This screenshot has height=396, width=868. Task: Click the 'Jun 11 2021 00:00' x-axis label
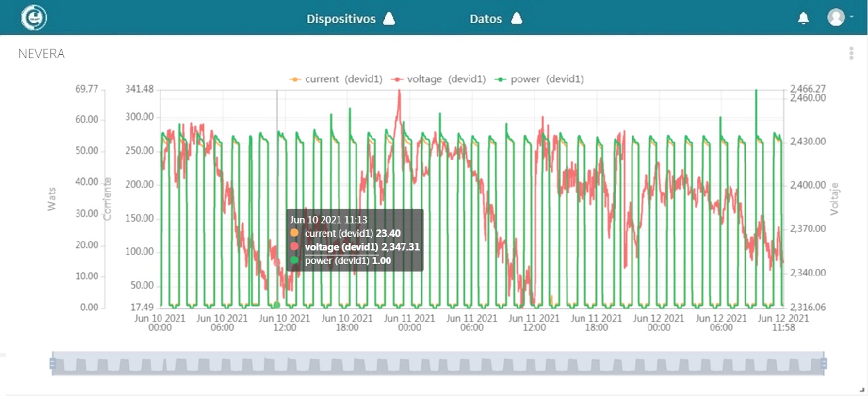click(409, 323)
